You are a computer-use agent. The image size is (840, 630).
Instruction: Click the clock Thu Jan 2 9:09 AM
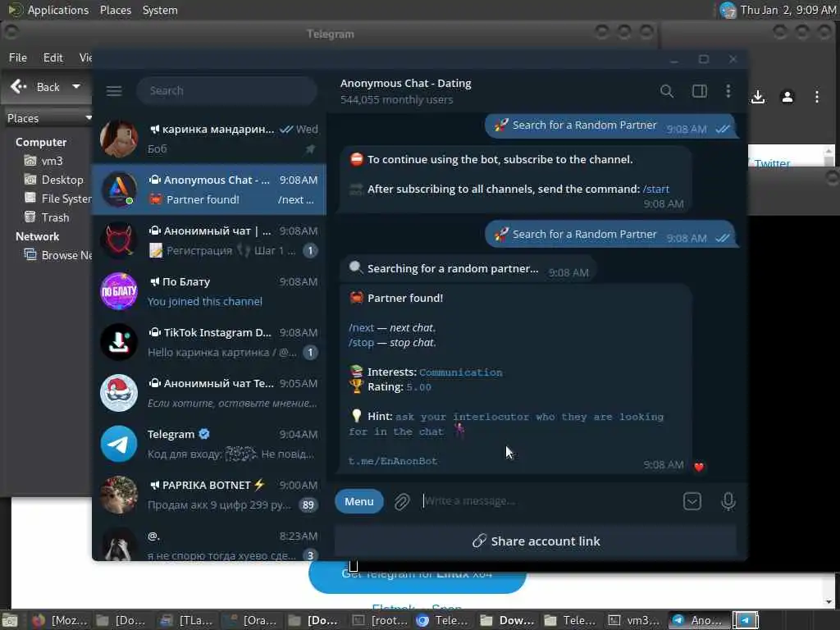click(x=788, y=10)
